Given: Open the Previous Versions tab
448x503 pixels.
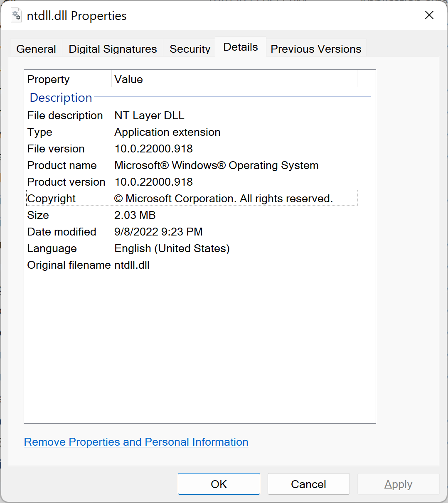Looking at the screenshot, I should tap(316, 49).
